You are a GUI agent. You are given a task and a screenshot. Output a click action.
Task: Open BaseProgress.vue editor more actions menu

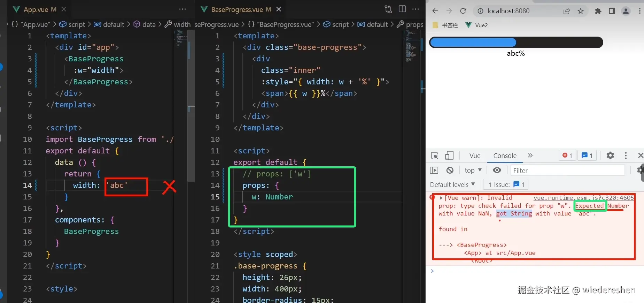pyautogui.click(x=416, y=9)
